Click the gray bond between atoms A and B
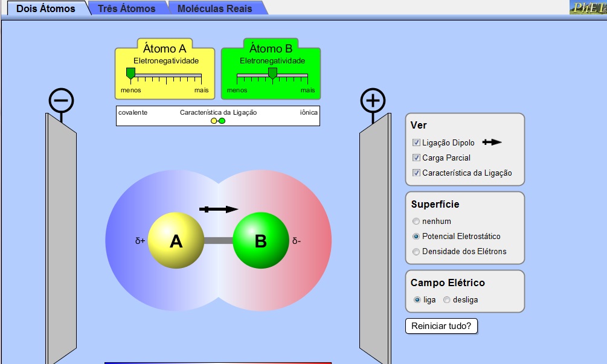Viewport: 607px width, 364px height. (218, 240)
